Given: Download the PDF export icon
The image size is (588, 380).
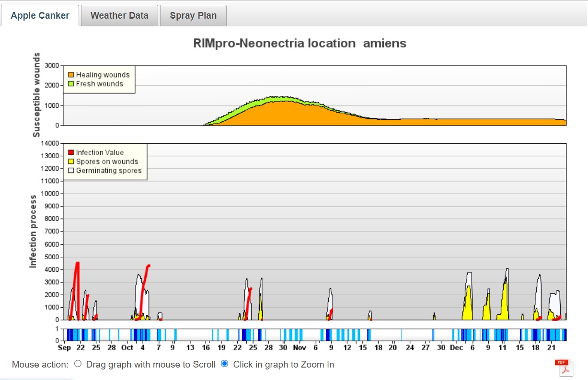Looking at the screenshot, I should pos(564,368).
